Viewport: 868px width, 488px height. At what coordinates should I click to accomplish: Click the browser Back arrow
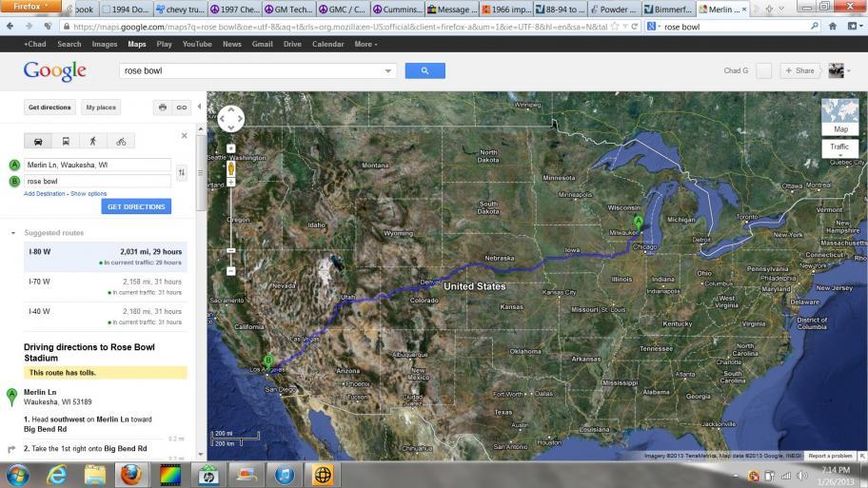pyautogui.click(x=10, y=26)
